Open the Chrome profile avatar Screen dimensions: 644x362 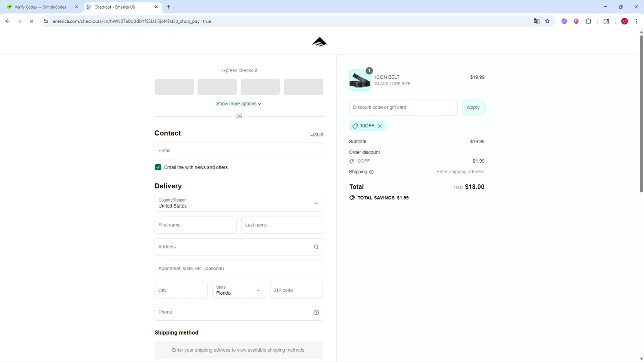pyautogui.click(x=625, y=21)
